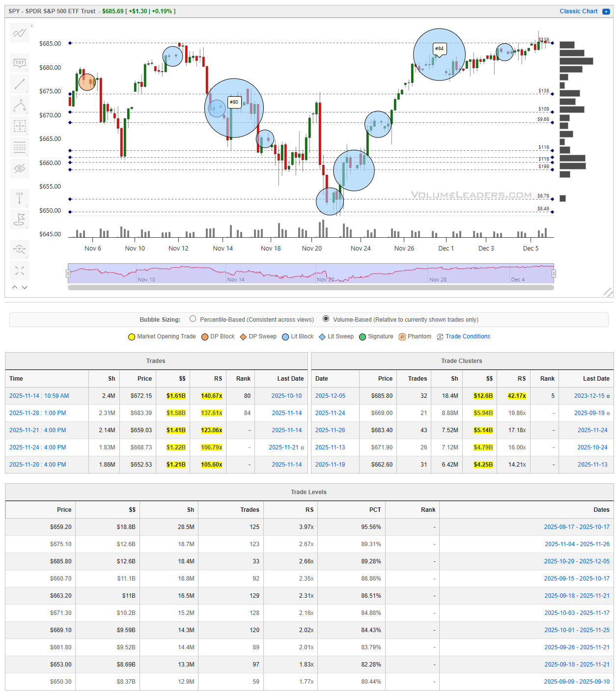Click the horizontal scrollbar under the navigator
The image size is (616, 695).
click(x=311, y=288)
